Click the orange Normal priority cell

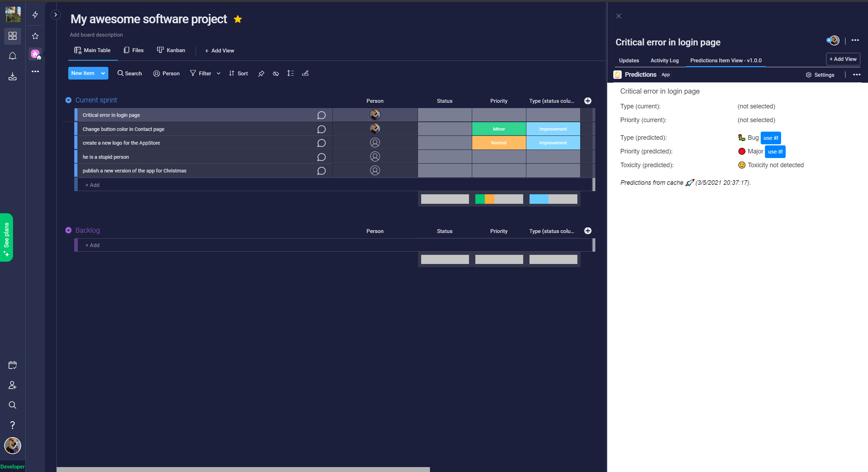(499, 143)
